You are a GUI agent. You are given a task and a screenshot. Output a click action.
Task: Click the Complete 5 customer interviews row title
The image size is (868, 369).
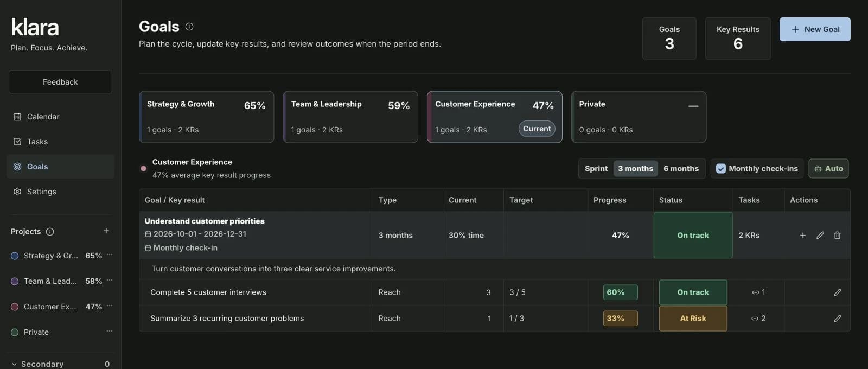tap(208, 292)
